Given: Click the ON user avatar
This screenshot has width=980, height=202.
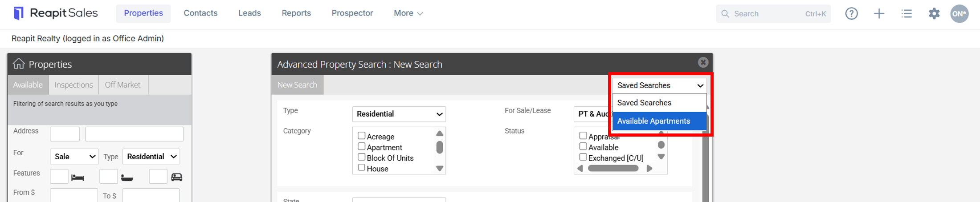Looking at the screenshot, I should point(960,13).
